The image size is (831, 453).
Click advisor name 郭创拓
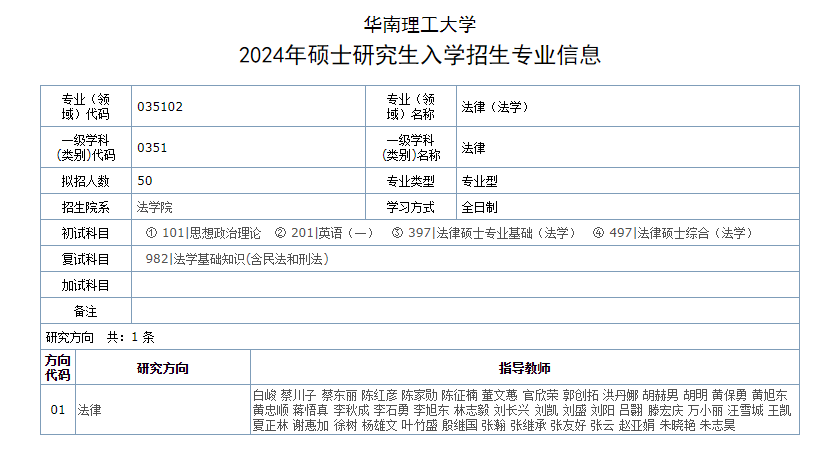coord(581,395)
